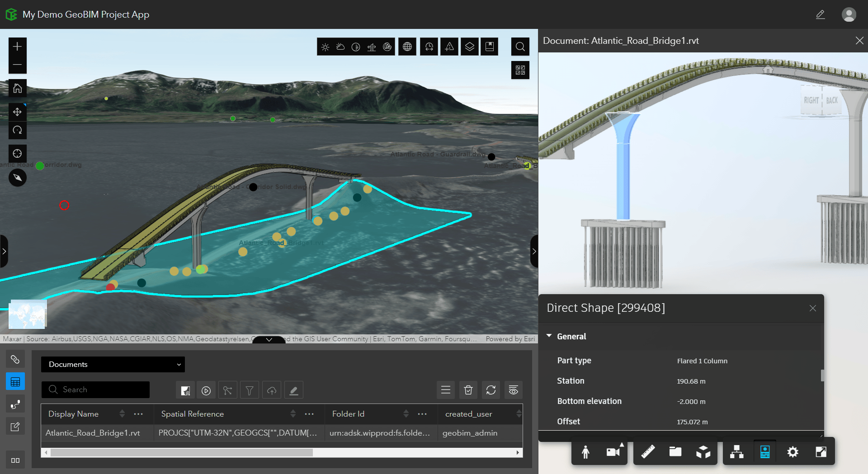
Task: Select the daylight/sun tool on the map toolbar
Action: click(x=325, y=47)
